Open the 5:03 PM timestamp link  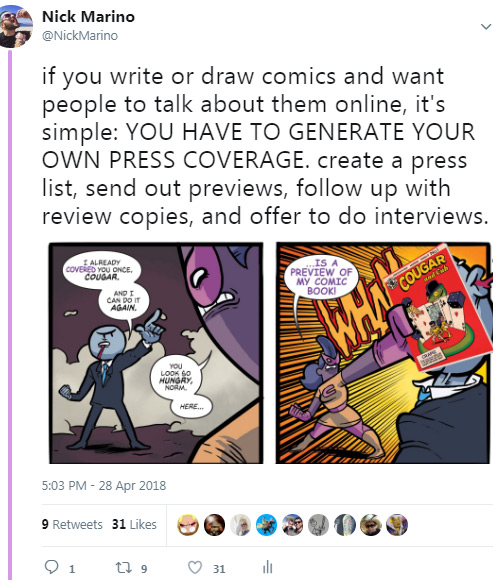pyautogui.click(x=104, y=485)
